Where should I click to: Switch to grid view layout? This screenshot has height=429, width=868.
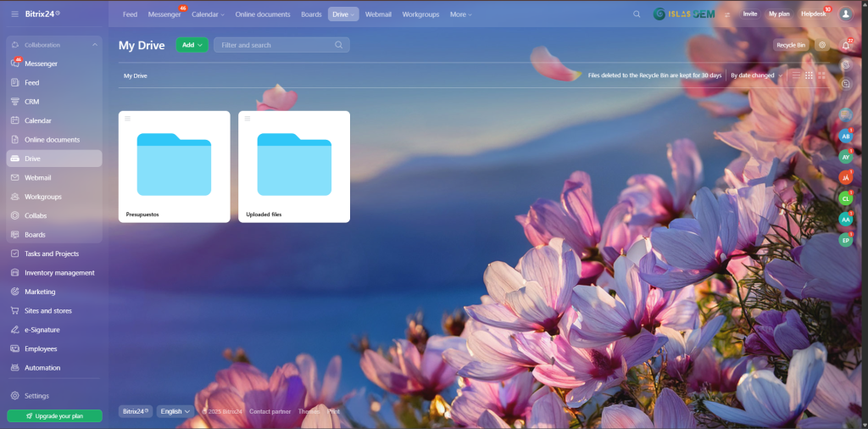(x=809, y=75)
